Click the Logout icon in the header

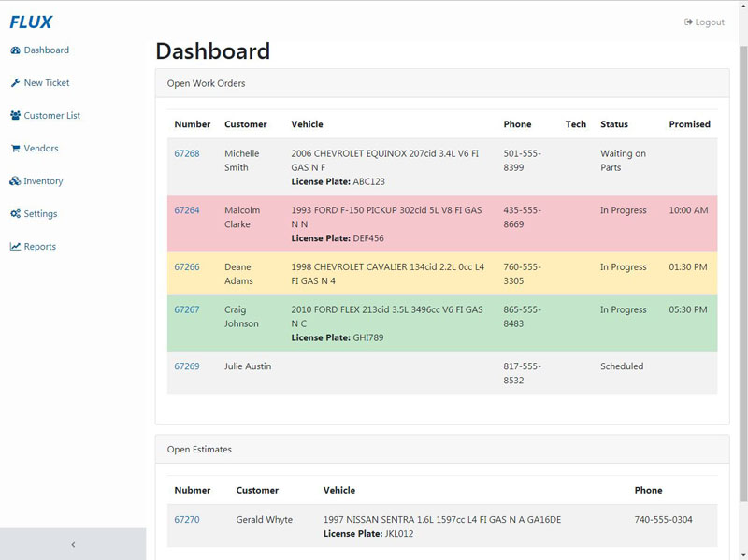click(x=688, y=22)
